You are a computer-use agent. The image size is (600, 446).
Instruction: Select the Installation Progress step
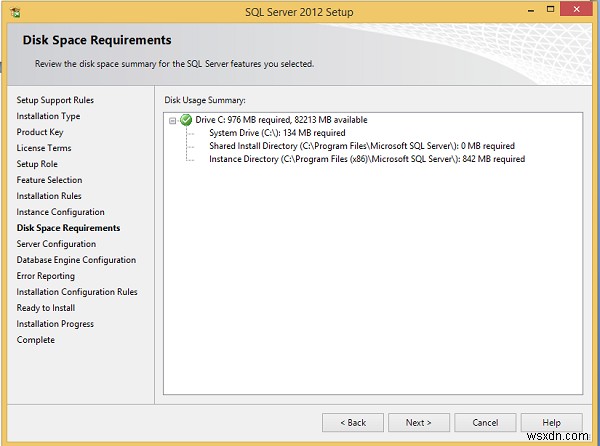pos(55,324)
